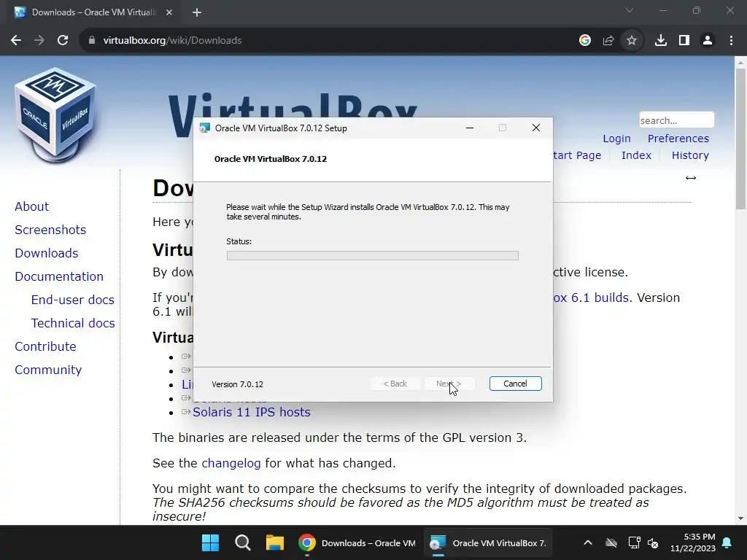This screenshot has height=560, width=747.
Task: Open the Login link
Action: [616, 139]
